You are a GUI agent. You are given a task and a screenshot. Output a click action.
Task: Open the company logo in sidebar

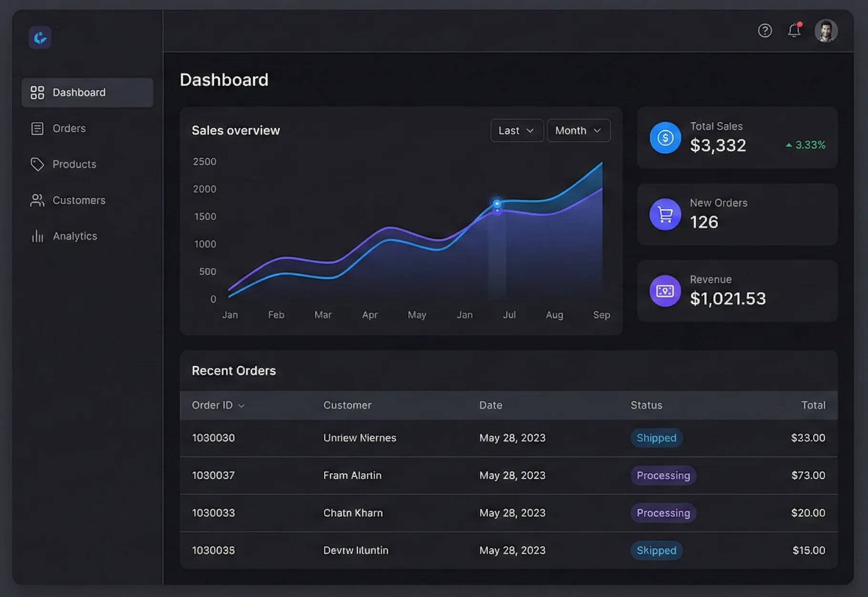click(x=40, y=38)
